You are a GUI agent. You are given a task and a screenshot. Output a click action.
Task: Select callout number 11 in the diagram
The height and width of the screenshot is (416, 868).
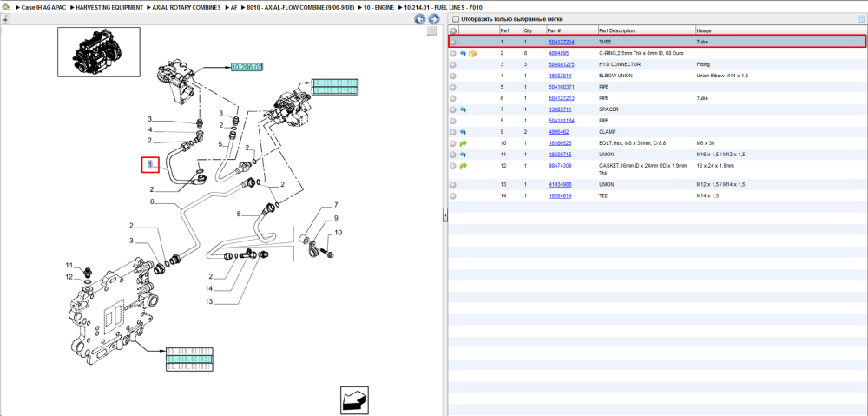[69, 265]
